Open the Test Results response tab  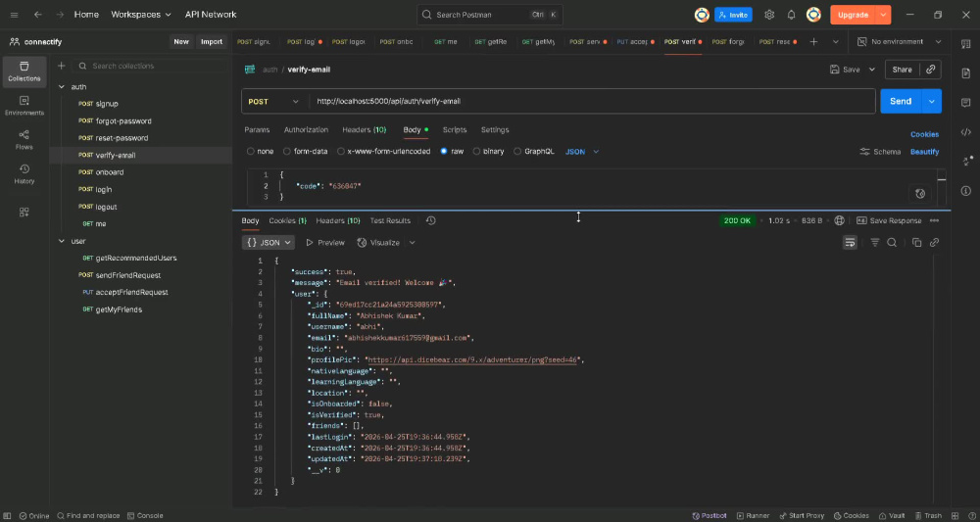(390, 220)
